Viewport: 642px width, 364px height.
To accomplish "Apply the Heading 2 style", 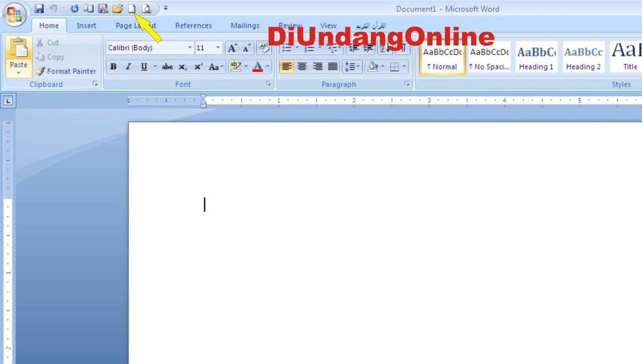I will point(583,58).
